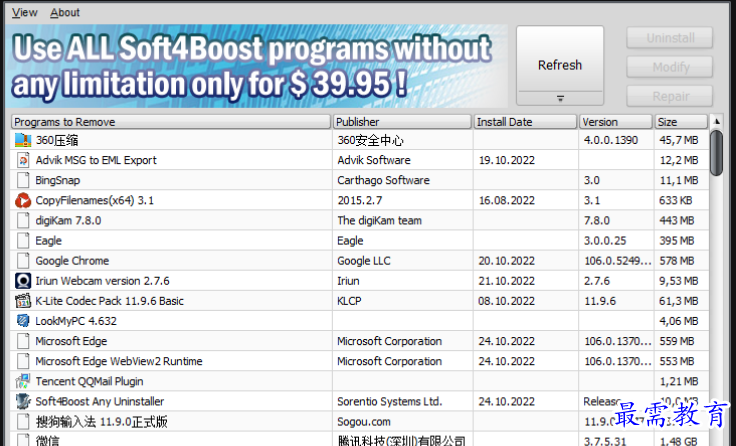This screenshot has height=446, width=736.
Task: Click publisher The digiKam team cell
Action: [x=379, y=221]
